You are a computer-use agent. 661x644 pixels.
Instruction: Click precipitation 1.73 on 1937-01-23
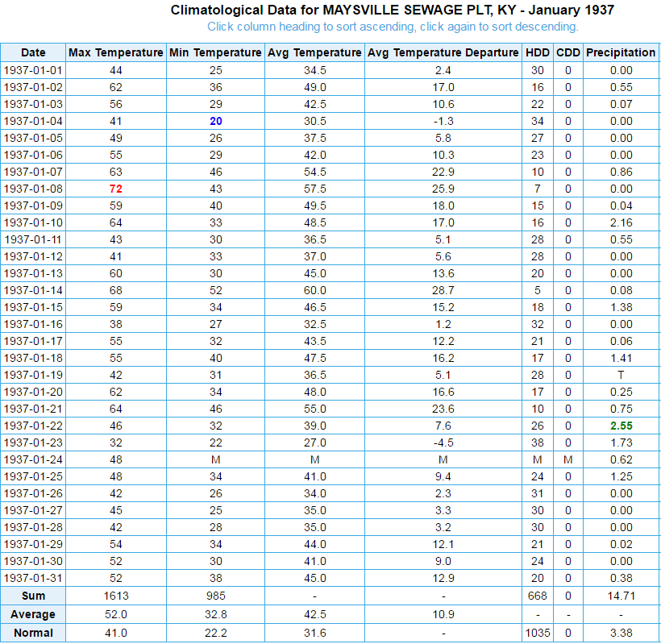pyautogui.click(x=622, y=442)
